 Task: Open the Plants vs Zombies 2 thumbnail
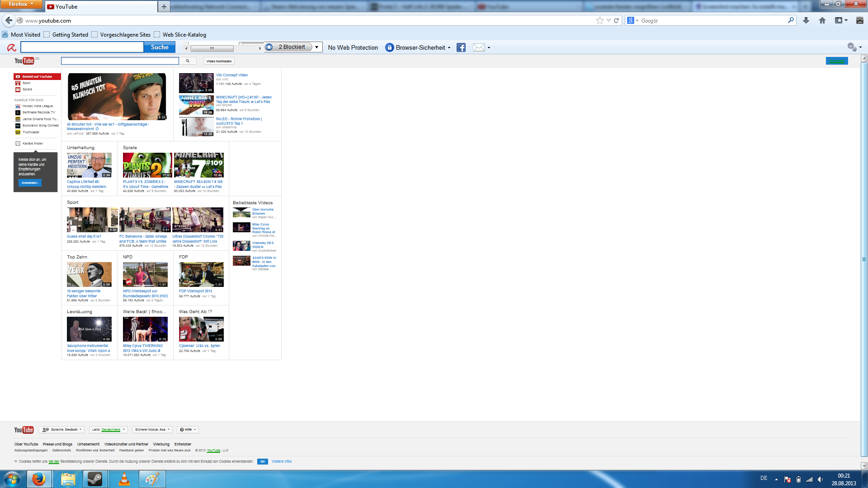(x=147, y=165)
